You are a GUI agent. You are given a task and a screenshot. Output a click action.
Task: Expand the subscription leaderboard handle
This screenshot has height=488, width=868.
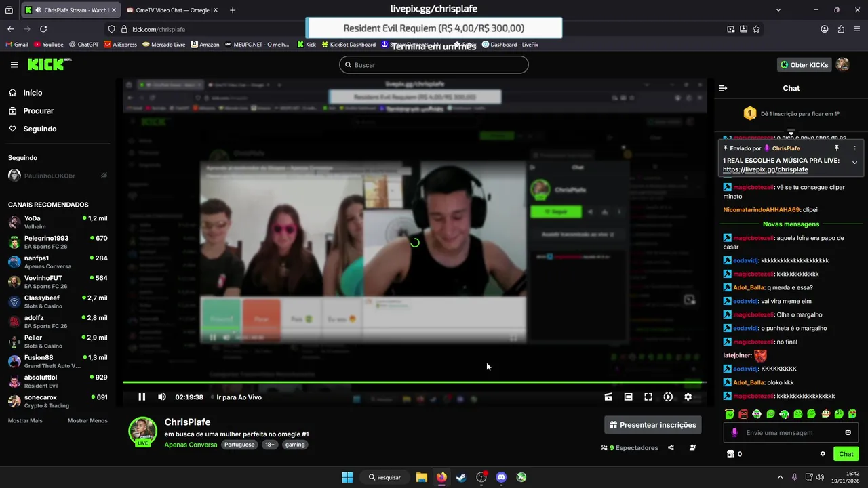(x=791, y=131)
